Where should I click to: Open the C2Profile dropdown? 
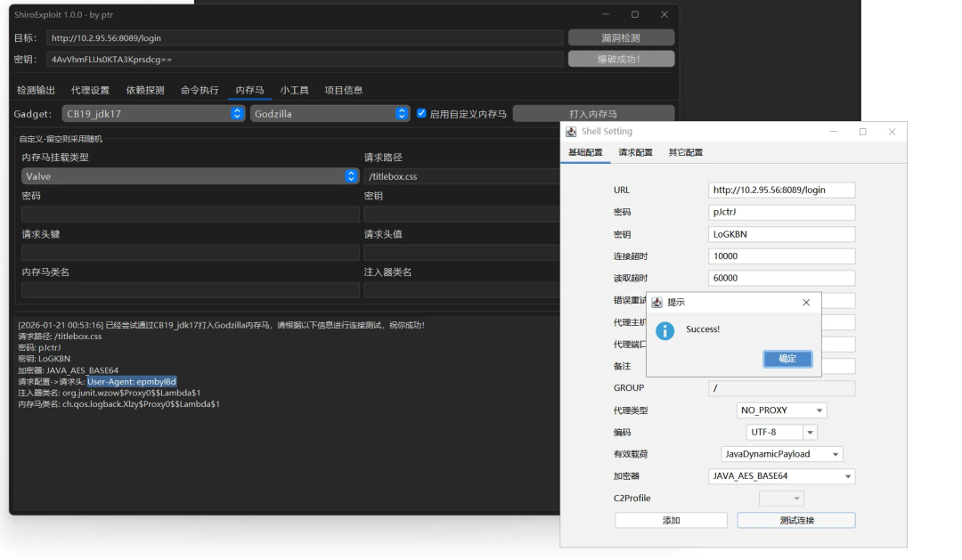782,499
